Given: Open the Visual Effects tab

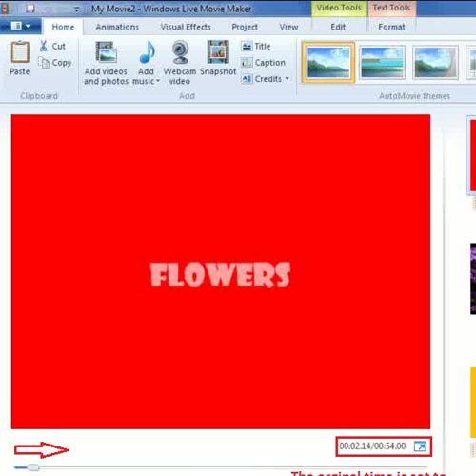Looking at the screenshot, I should (186, 27).
